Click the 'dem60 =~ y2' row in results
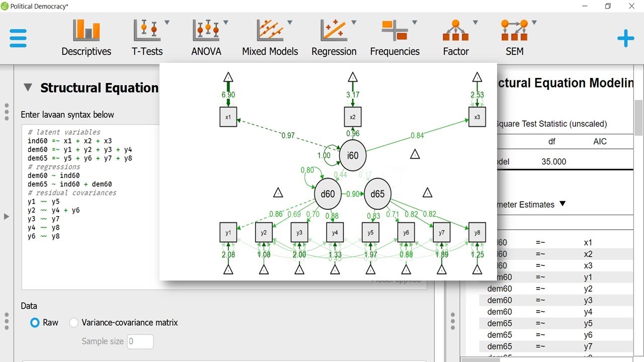Viewport: 644px width, 362px height. pyautogui.click(x=556, y=289)
